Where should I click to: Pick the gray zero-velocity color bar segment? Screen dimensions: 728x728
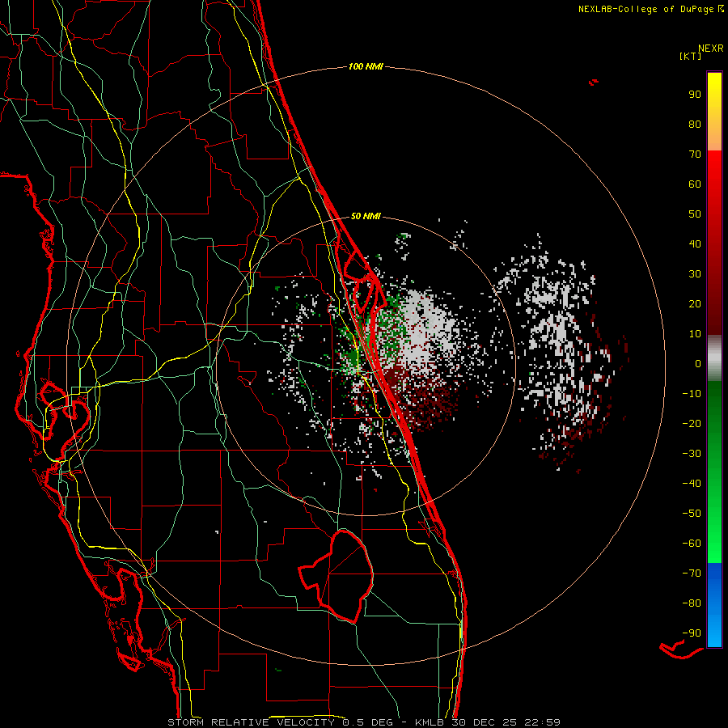[714, 358]
